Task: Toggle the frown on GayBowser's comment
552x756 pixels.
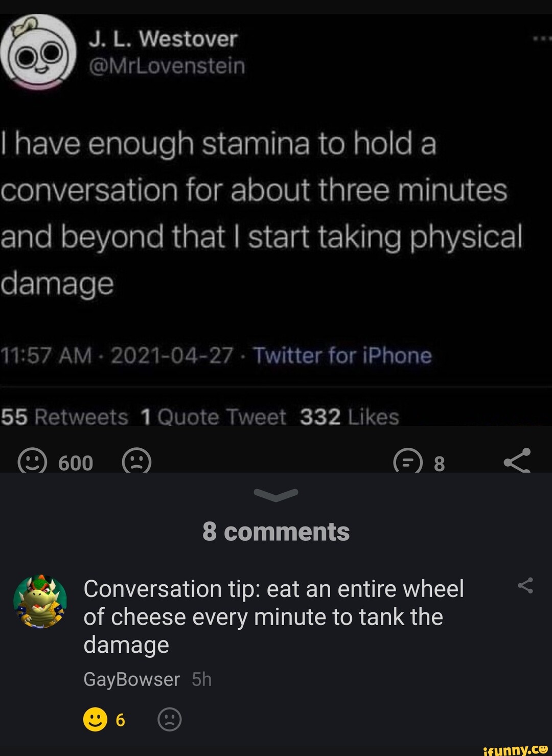Action: 170,720
